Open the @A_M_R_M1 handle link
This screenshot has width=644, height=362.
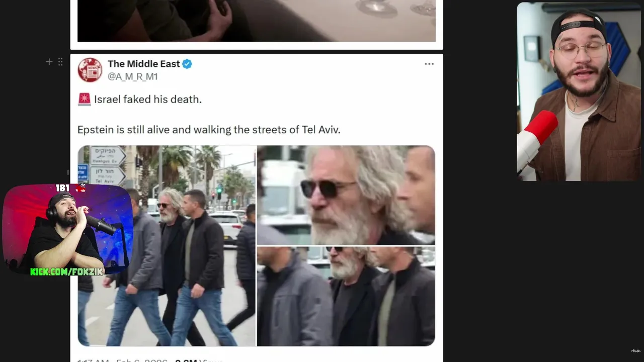pos(132,76)
